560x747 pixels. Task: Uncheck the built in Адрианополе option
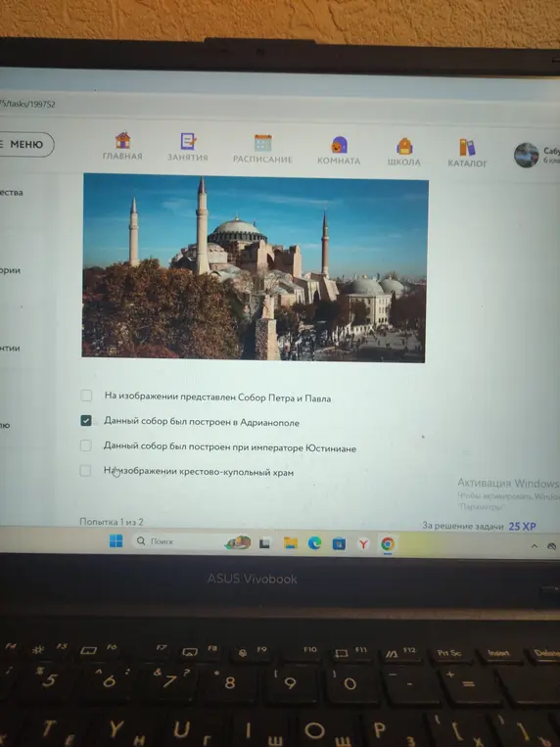click(x=86, y=420)
